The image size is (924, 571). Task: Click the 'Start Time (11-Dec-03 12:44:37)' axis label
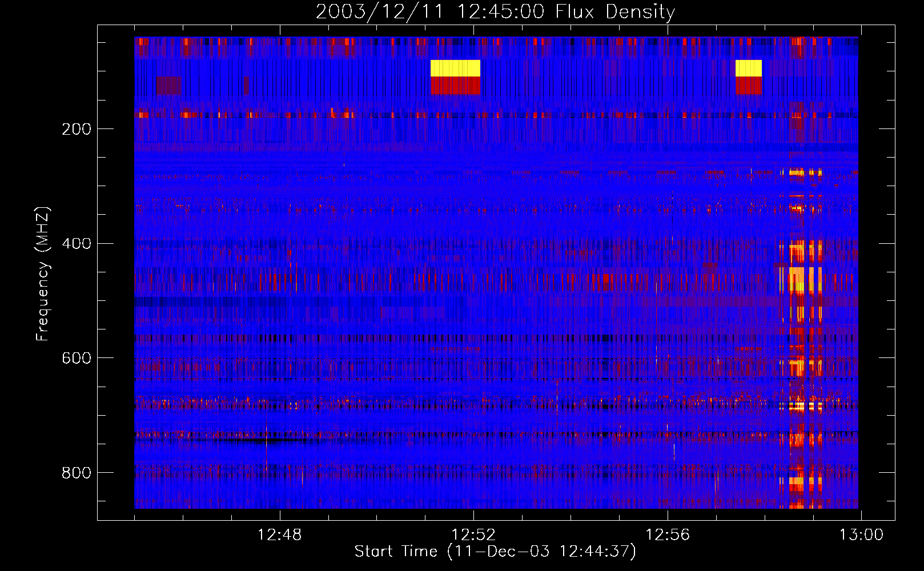click(496, 552)
